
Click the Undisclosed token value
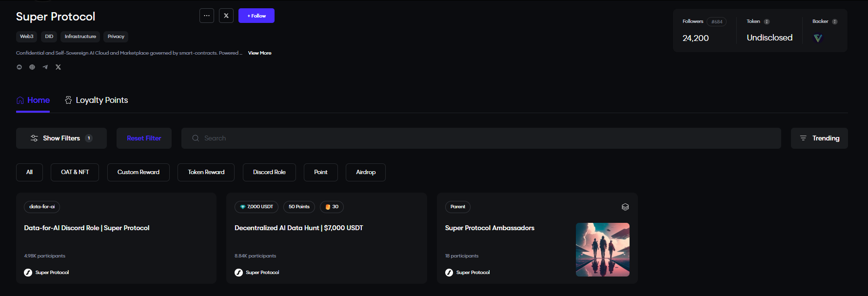click(769, 38)
